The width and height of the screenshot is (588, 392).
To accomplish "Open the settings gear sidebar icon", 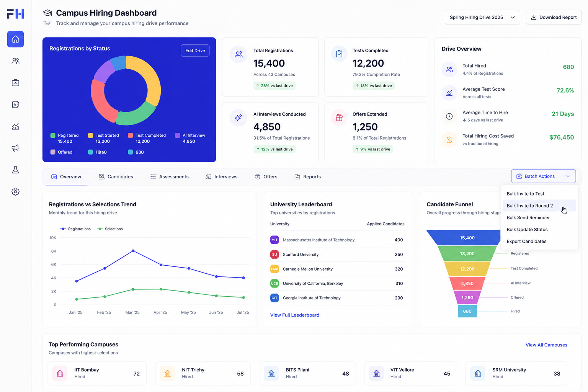I will pyautogui.click(x=15, y=191).
